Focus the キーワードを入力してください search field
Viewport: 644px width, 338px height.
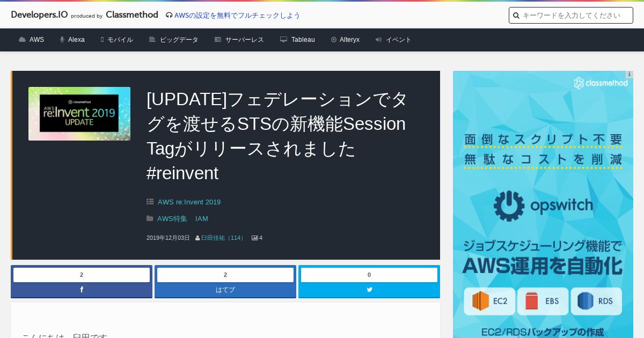[571, 16]
